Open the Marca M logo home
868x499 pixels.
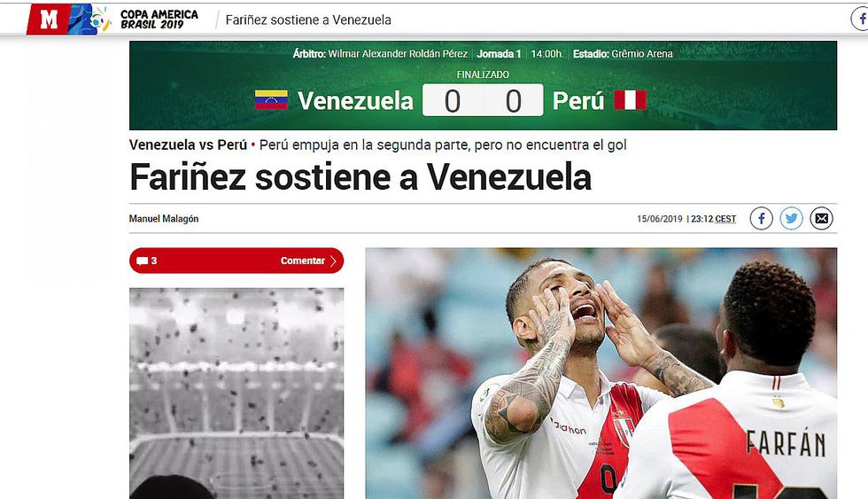click(x=48, y=19)
